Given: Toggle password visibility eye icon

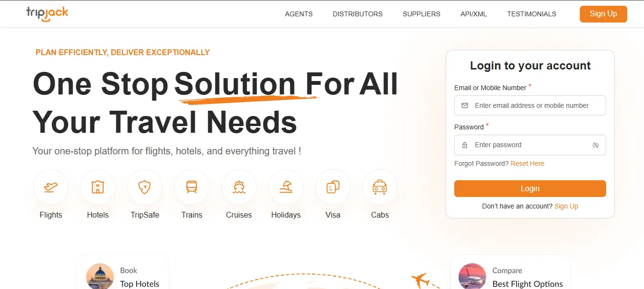Looking at the screenshot, I should (x=596, y=145).
